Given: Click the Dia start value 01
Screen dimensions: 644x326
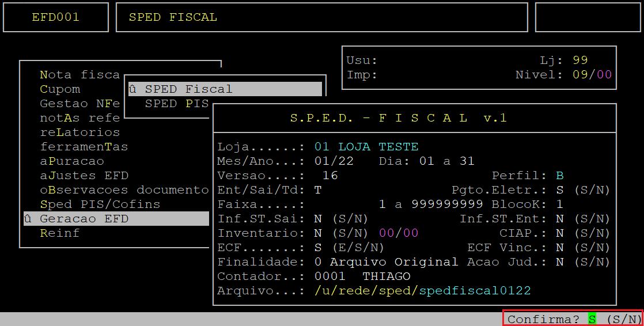Looking at the screenshot, I should pyautogui.click(x=427, y=161).
